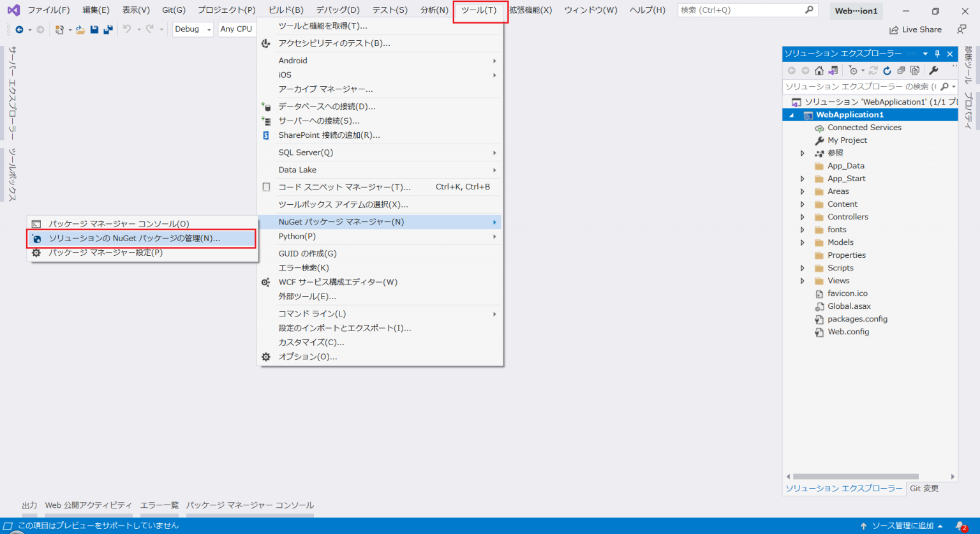Click the search magnifier in the Quick Launch box

click(x=809, y=10)
